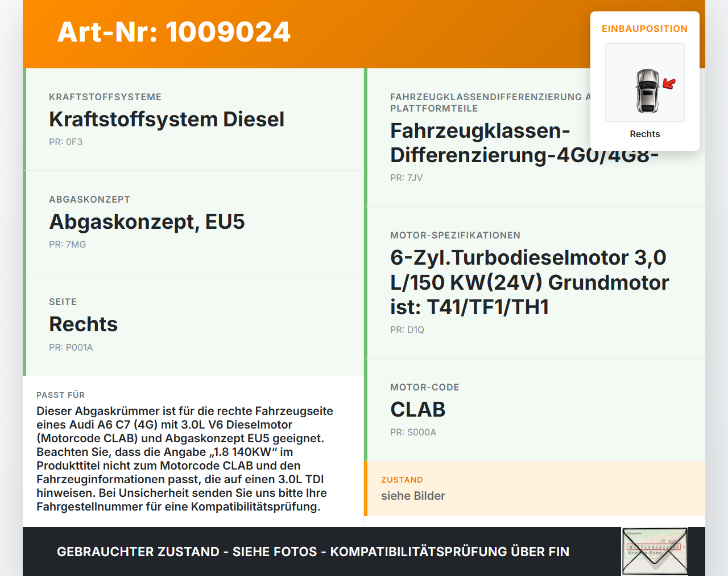Click the Dieser Abgaskrümmer compatibility paragraph

(185, 459)
